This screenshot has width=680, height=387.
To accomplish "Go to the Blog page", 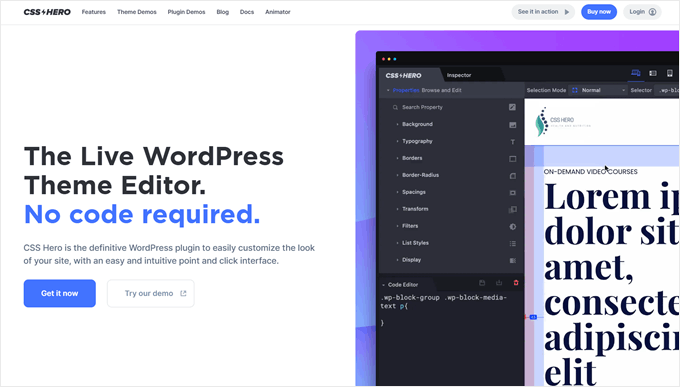I will point(222,12).
